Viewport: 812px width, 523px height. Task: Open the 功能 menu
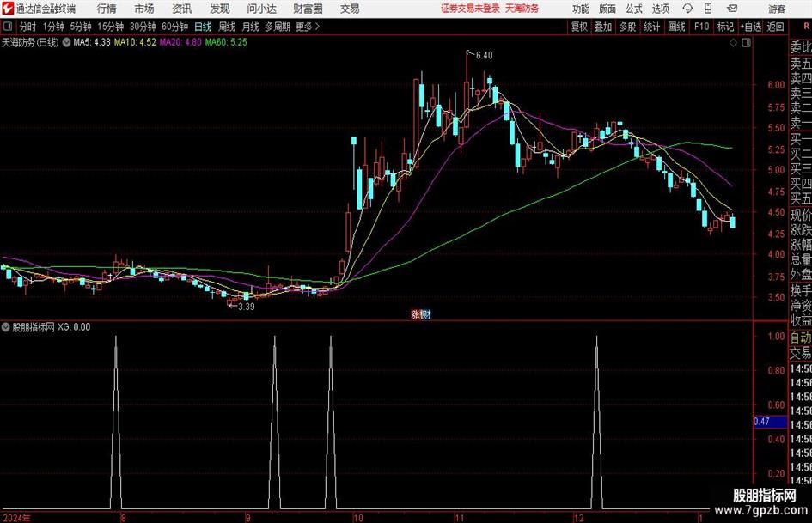(x=581, y=9)
